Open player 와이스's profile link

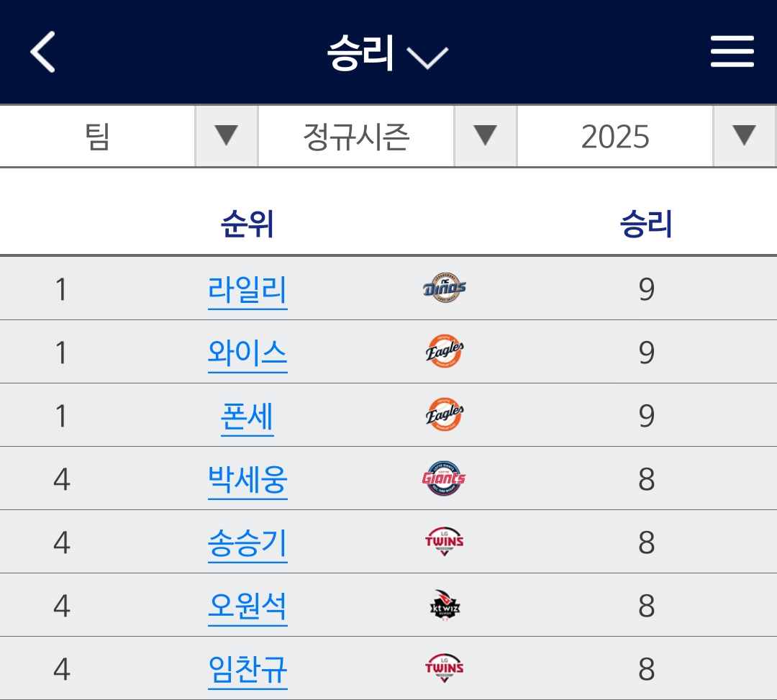pyautogui.click(x=247, y=353)
